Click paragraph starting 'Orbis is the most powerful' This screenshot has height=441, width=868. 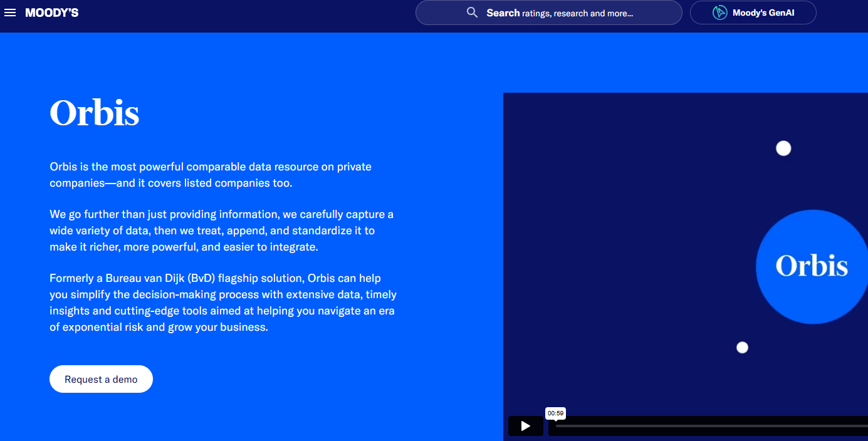coord(211,175)
